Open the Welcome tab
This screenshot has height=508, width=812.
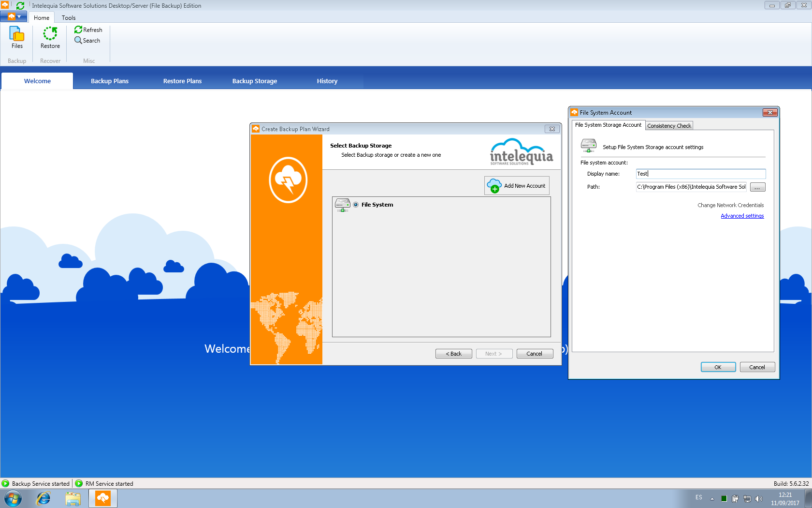(x=37, y=81)
